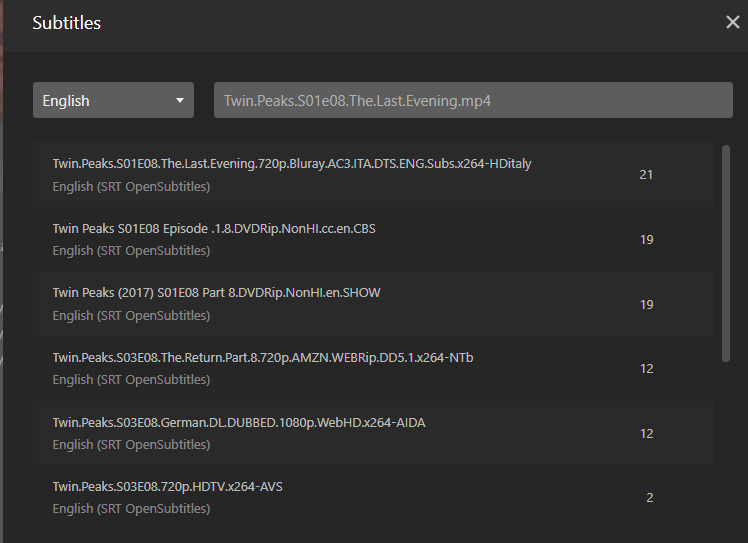The width and height of the screenshot is (748, 543).
Task: Select the Twin Peaks (2017) Part 8 subtitle
Action: pyautogui.click(x=374, y=304)
